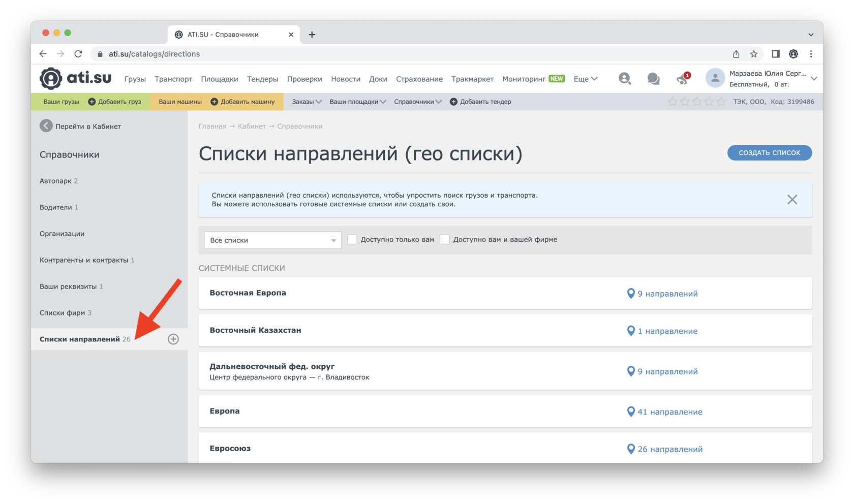Click Главная breadcrumb link
Screen dimensions: 854x504
212,126
